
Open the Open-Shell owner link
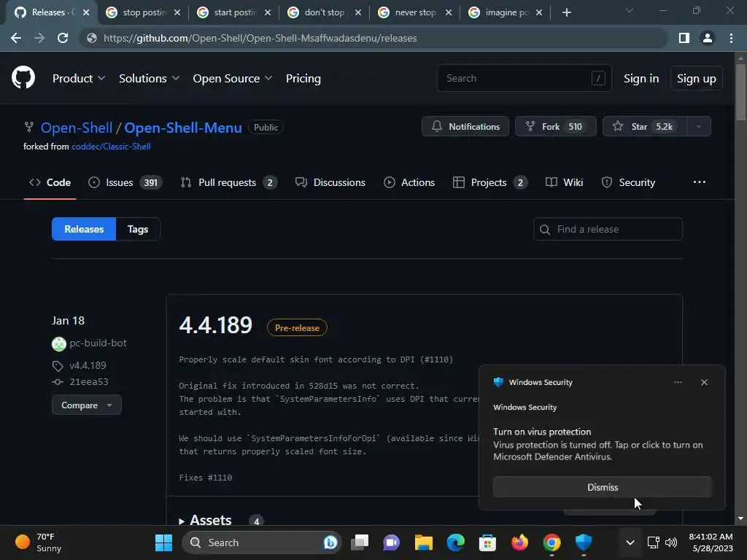[76, 128]
